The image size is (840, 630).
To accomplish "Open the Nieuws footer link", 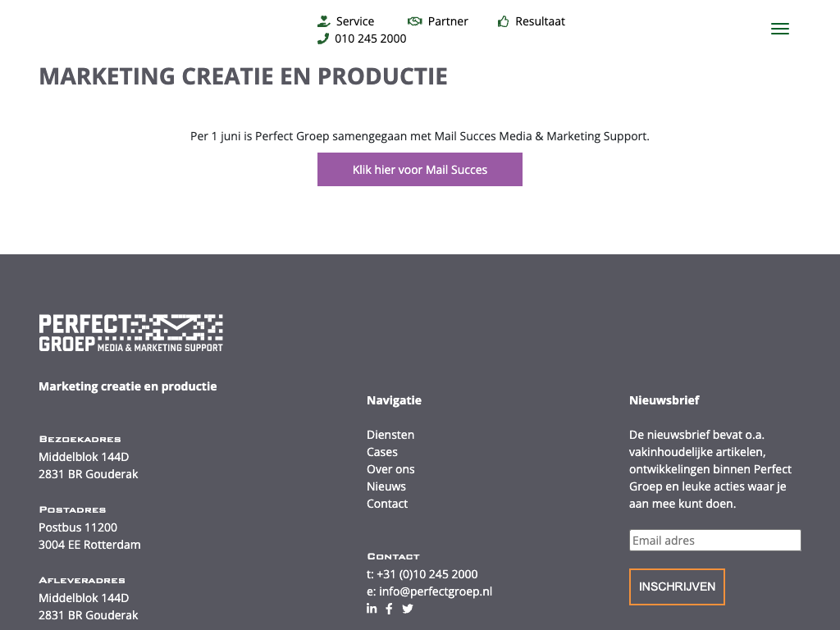I will tap(386, 486).
